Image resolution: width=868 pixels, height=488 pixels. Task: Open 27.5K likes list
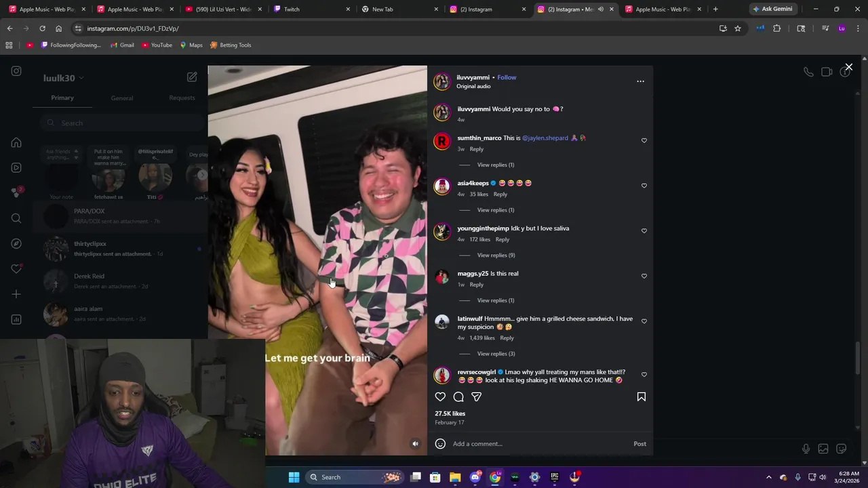tap(450, 413)
